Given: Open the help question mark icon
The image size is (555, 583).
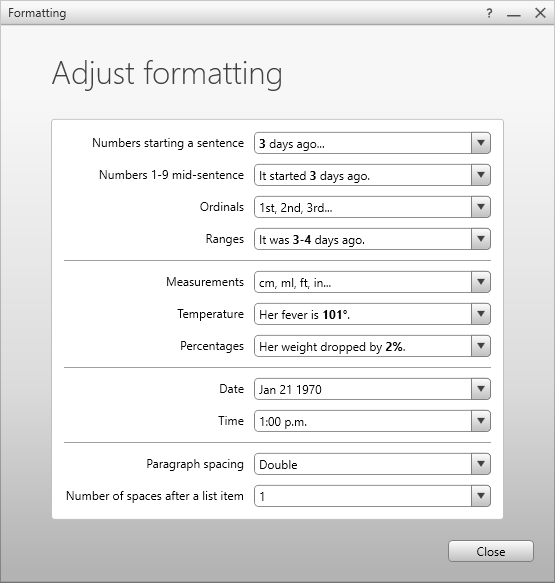Looking at the screenshot, I should [x=489, y=13].
